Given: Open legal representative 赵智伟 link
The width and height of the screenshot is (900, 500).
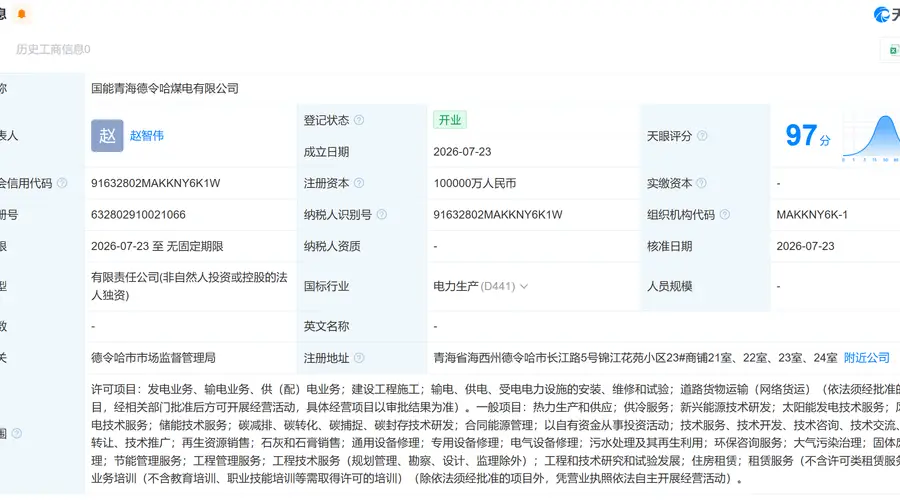Looking at the screenshot, I should click(x=146, y=135).
